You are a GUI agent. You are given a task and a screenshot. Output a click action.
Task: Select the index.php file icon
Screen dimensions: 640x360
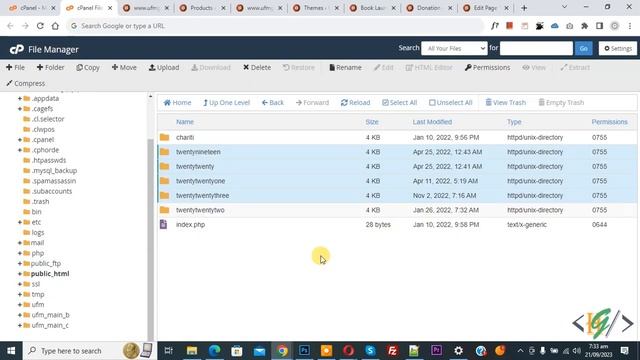point(163,224)
